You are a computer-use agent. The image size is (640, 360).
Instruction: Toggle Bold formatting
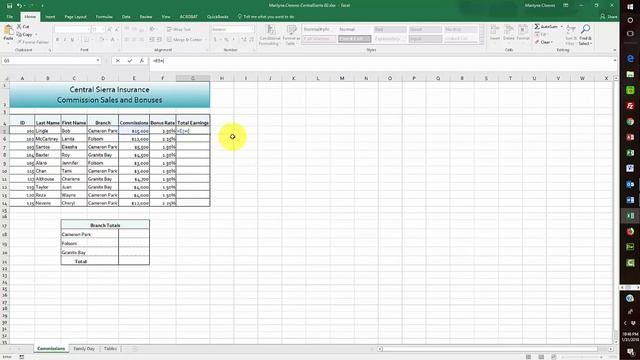click(58, 40)
